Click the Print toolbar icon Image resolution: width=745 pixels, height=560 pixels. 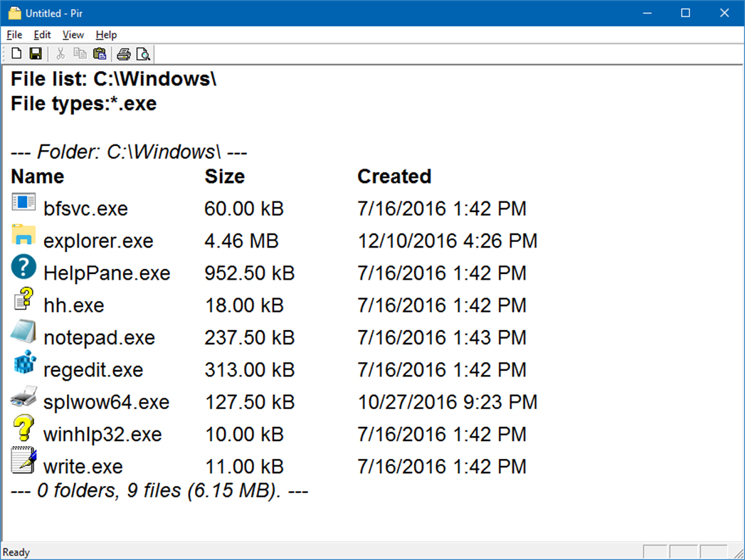coord(124,54)
